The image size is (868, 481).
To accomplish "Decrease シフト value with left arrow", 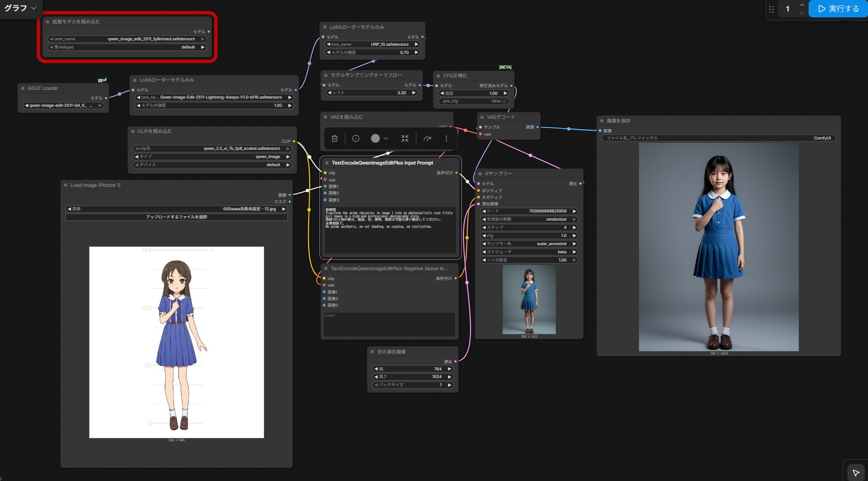I will tap(329, 93).
